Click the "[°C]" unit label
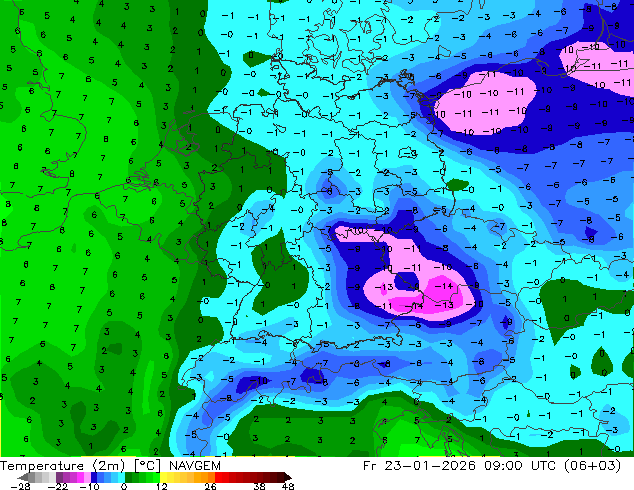Image resolution: width=634 pixels, height=490 pixels. point(148,466)
